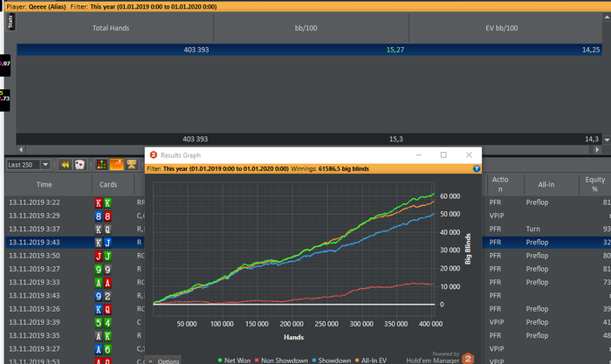Sort by the EV bb/100 column header
Screen dimensions: 611x364
502,28
